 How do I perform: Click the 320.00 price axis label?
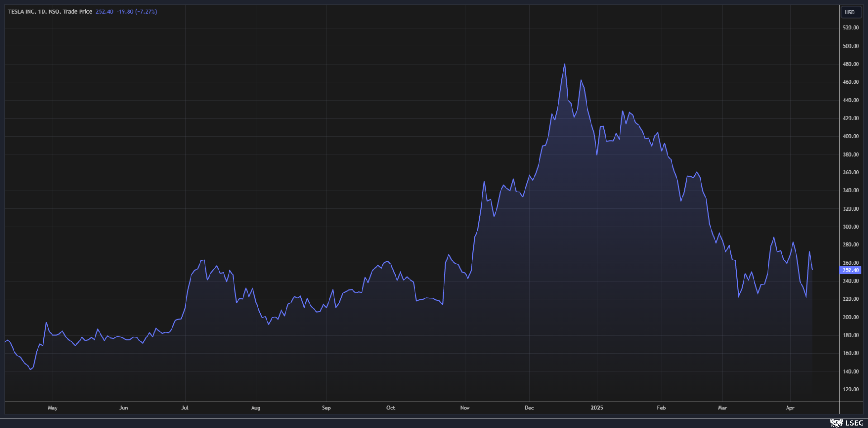tap(851, 209)
